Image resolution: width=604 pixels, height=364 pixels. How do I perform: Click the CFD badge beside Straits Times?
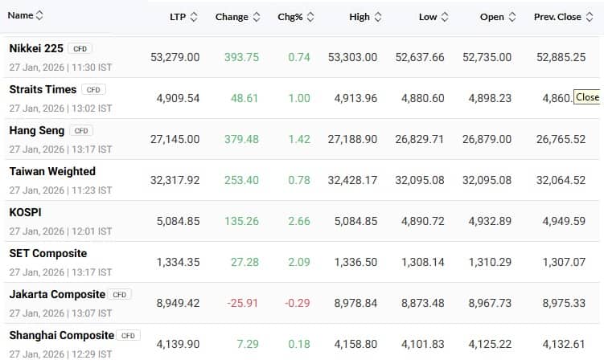[x=93, y=90]
